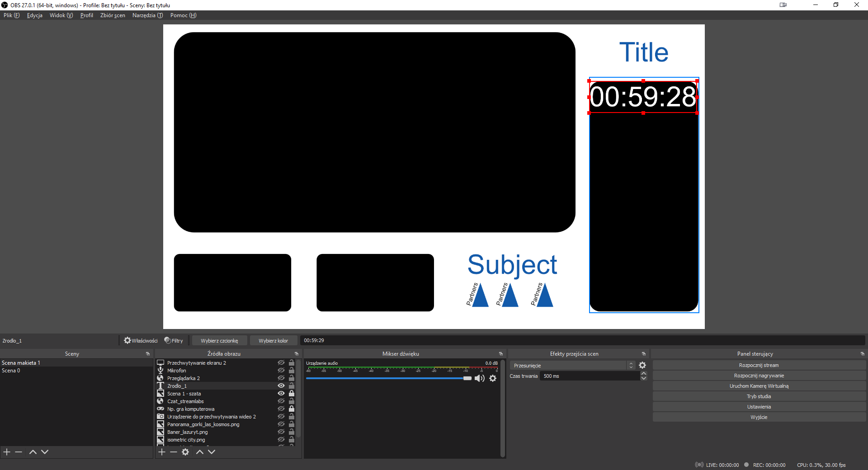Remove the selected source with the minus icon
Screen dimensions: 868x470
coord(174,452)
